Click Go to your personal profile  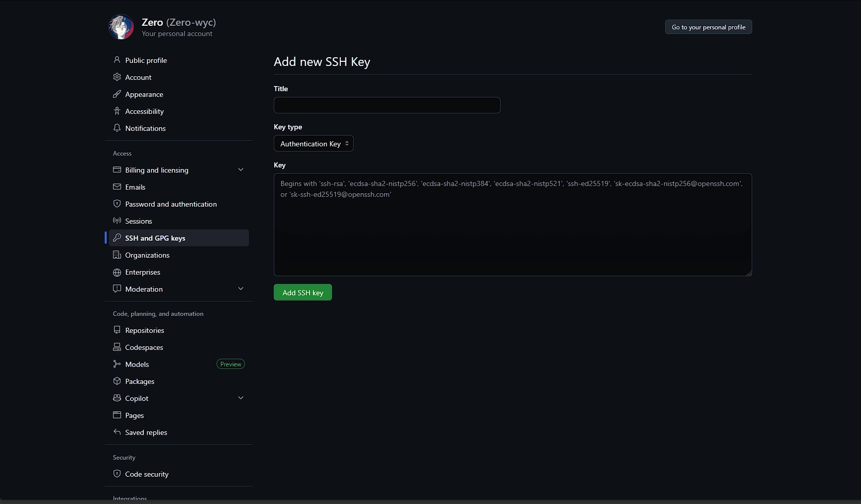[x=708, y=27]
